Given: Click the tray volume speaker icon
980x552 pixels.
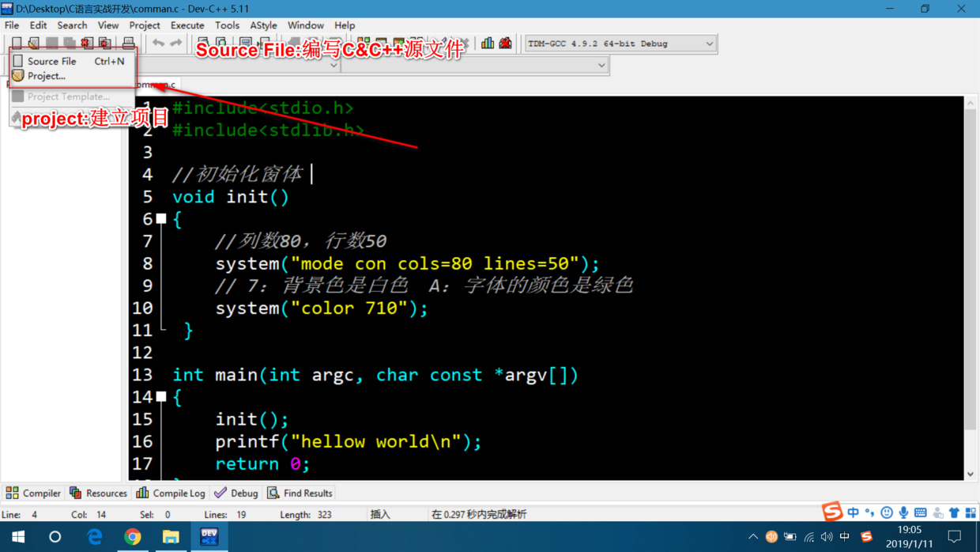Looking at the screenshot, I should point(827,536).
